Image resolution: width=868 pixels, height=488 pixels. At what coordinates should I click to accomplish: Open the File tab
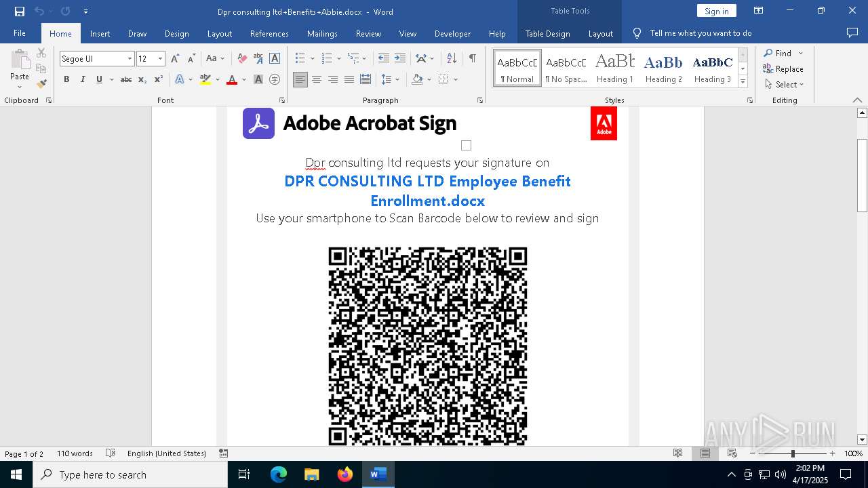click(20, 33)
